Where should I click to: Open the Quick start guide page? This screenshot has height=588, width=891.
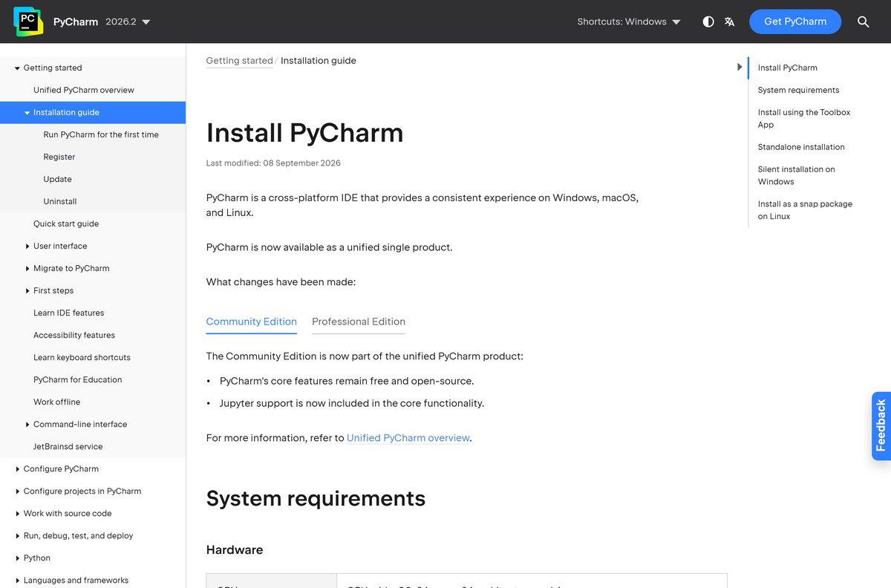(x=66, y=223)
